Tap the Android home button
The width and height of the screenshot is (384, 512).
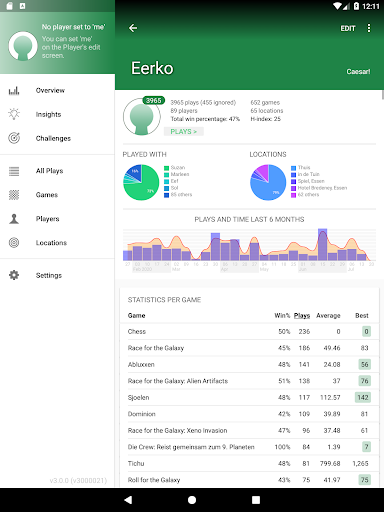192,500
